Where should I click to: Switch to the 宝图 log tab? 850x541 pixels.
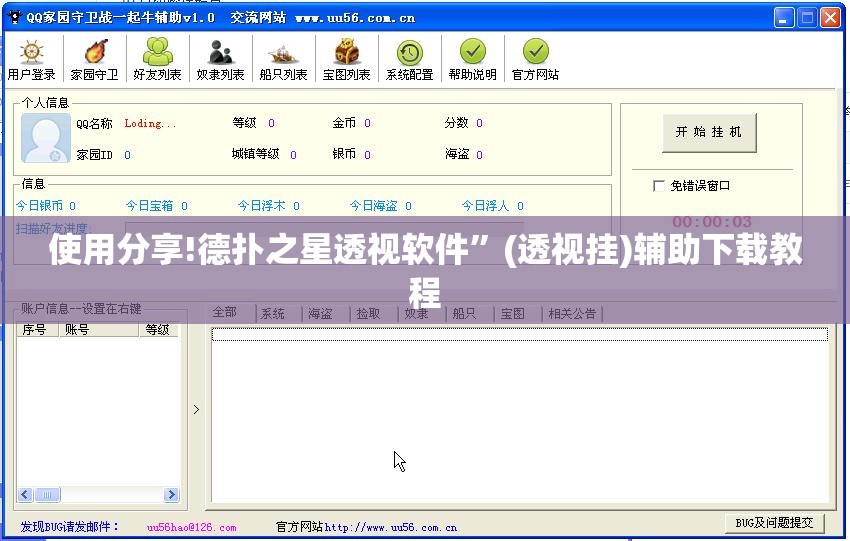[x=512, y=313]
